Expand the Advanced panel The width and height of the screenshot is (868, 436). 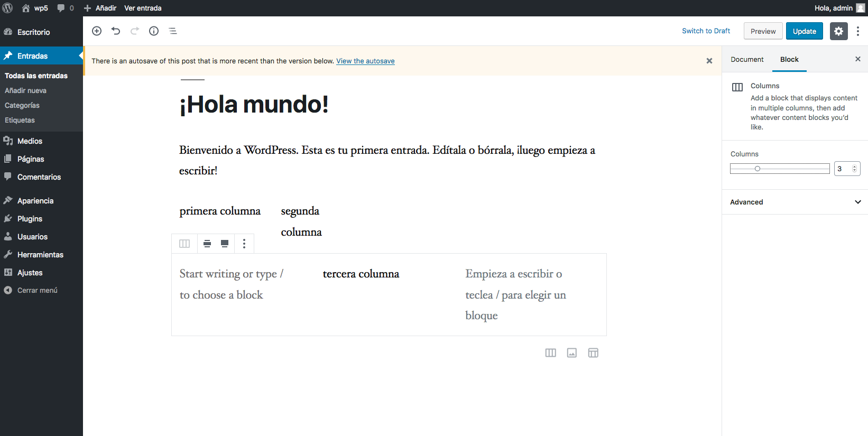795,202
